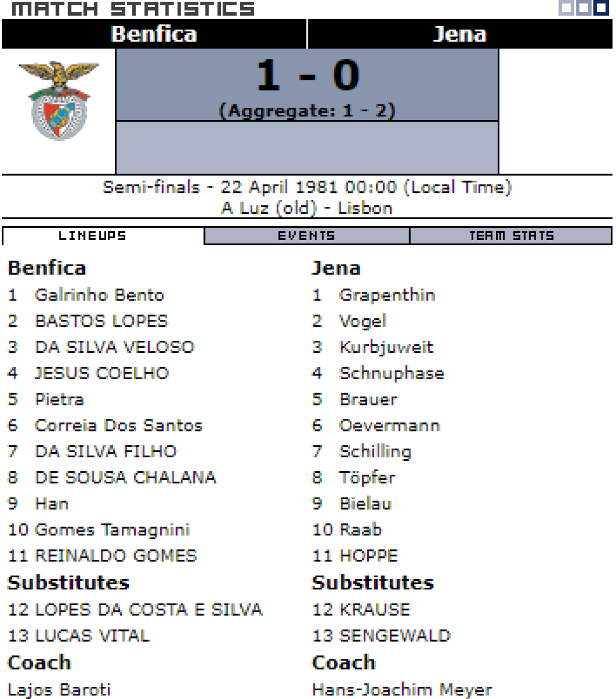Click the Jena team header
Viewport: 616px width, 699px height.
460,34
